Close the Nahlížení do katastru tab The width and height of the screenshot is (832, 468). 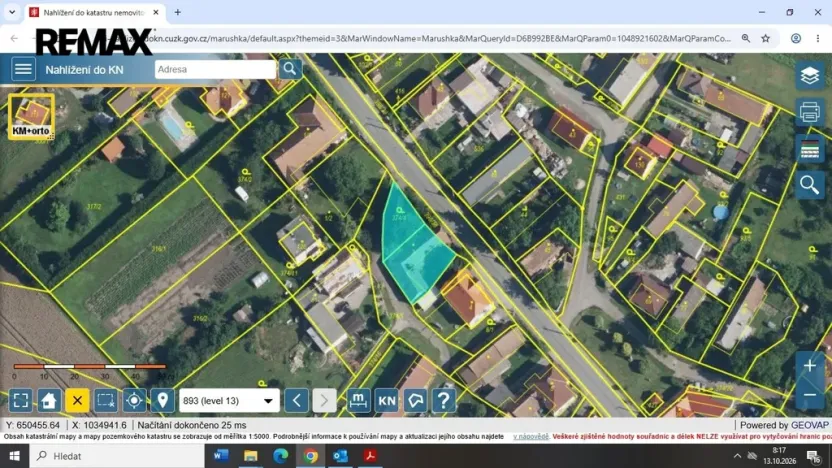156,12
